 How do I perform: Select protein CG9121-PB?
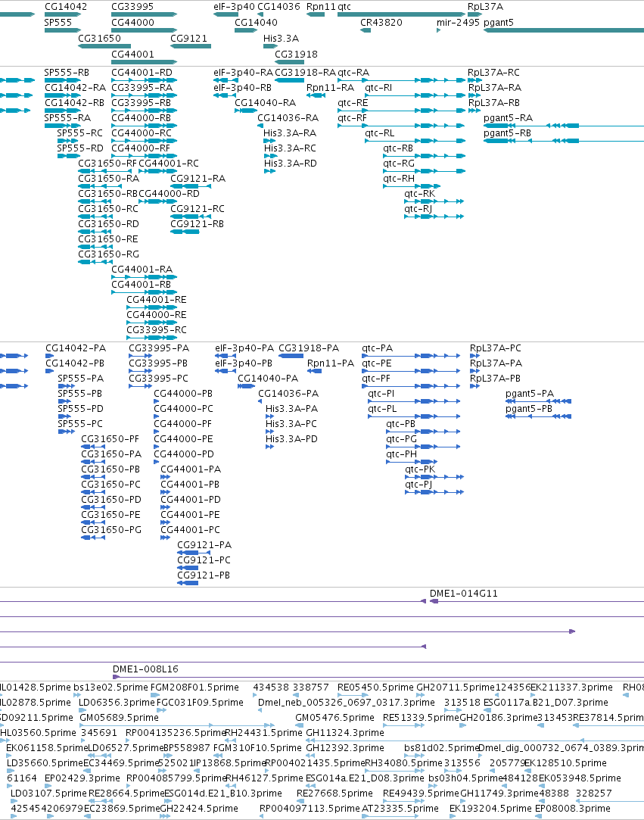[204, 575]
